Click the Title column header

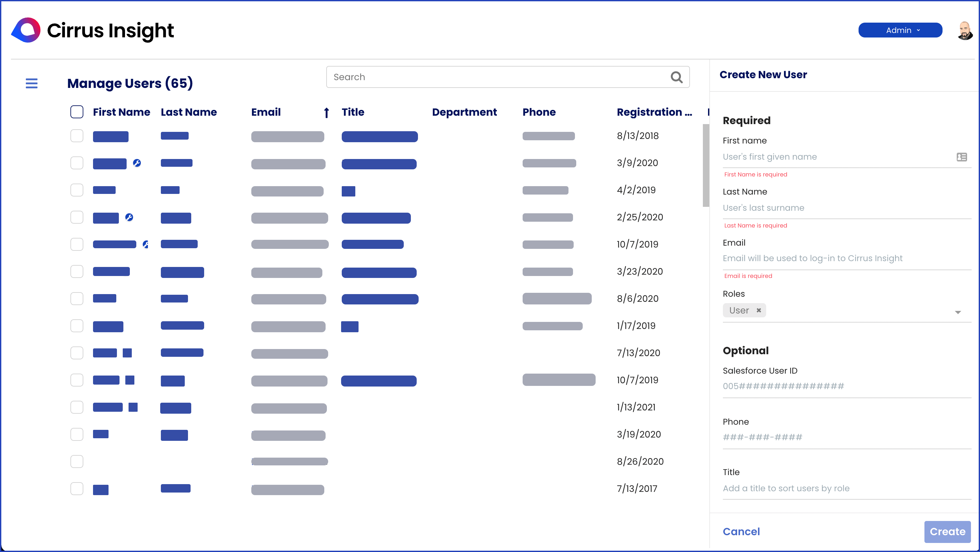[352, 112]
